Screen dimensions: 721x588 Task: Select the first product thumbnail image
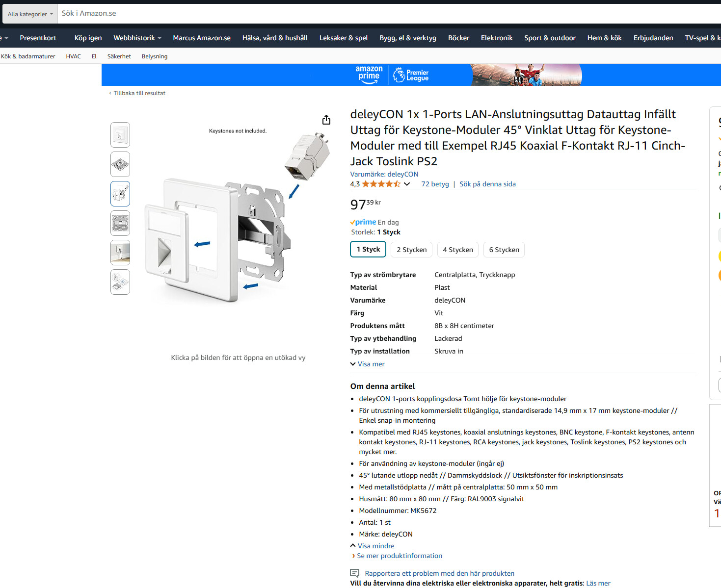(120, 135)
